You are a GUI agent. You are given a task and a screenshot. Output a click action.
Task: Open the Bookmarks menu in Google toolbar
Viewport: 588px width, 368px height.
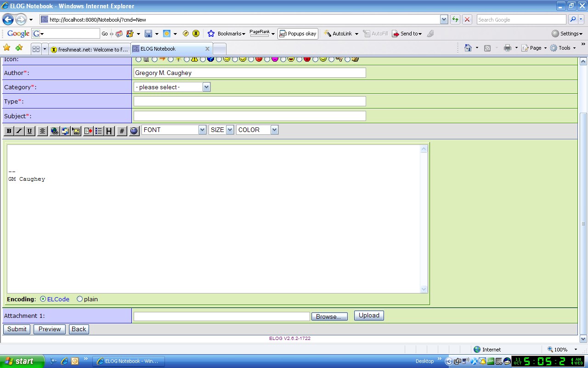pos(226,34)
